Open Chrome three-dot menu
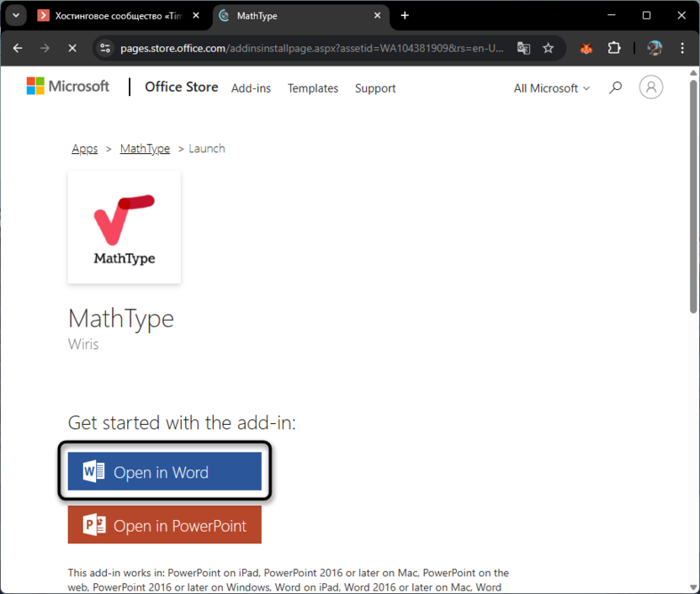Image resolution: width=700 pixels, height=594 pixels. click(682, 48)
